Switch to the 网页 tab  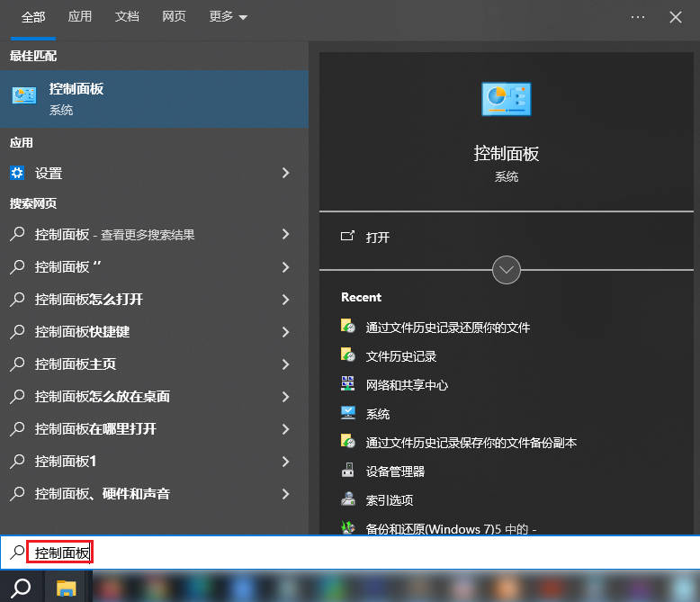174,16
